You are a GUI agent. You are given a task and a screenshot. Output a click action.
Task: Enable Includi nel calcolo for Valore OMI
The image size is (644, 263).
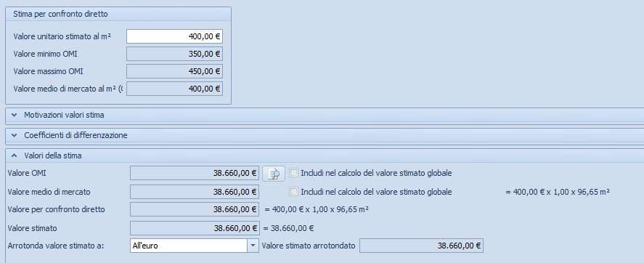(x=293, y=173)
